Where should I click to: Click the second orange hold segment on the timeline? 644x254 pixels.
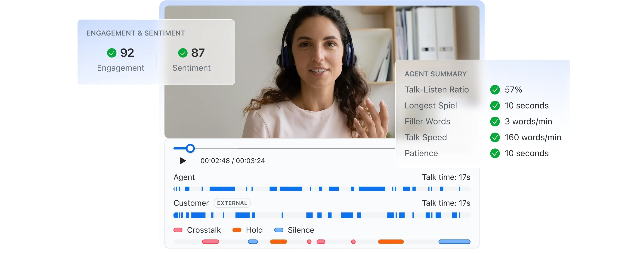[x=391, y=242]
